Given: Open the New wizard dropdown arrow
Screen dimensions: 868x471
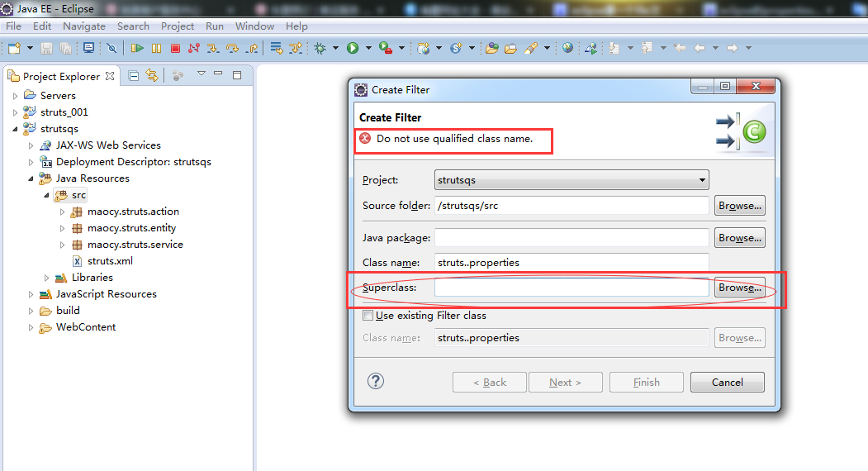Looking at the screenshot, I should point(30,48).
